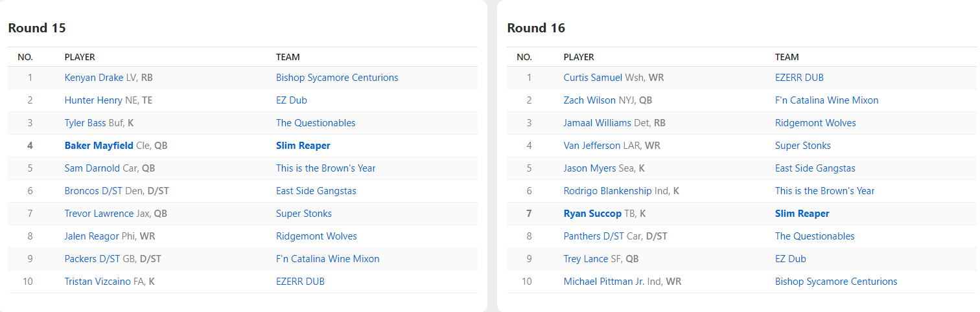
Task: Open Kenyan Drake player link
Action: (x=94, y=78)
